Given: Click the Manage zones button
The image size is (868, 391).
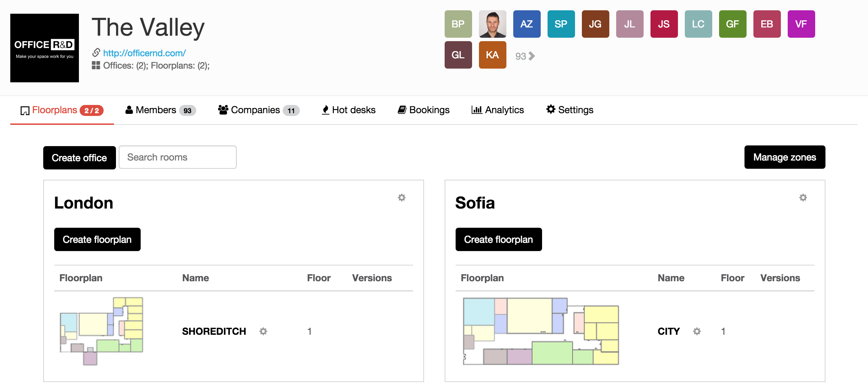Looking at the screenshot, I should (785, 157).
